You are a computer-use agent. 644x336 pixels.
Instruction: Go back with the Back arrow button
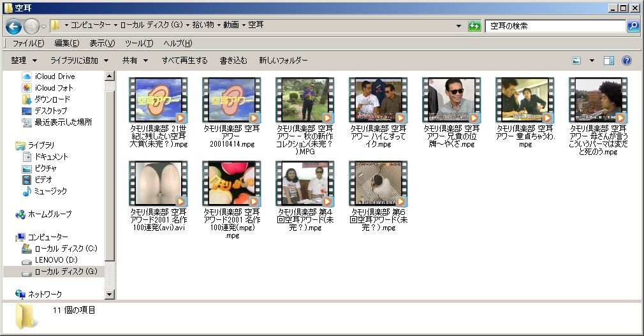pos(13,27)
